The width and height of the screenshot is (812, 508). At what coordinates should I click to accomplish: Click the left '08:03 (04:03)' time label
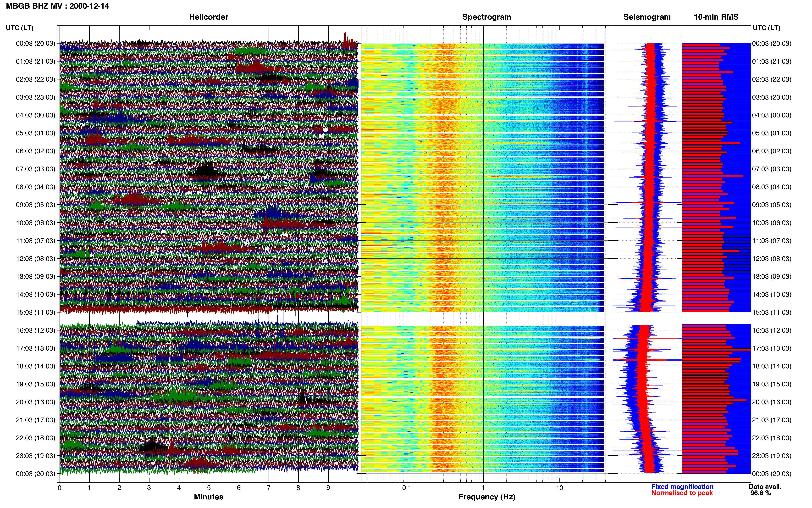coord(35,187)
